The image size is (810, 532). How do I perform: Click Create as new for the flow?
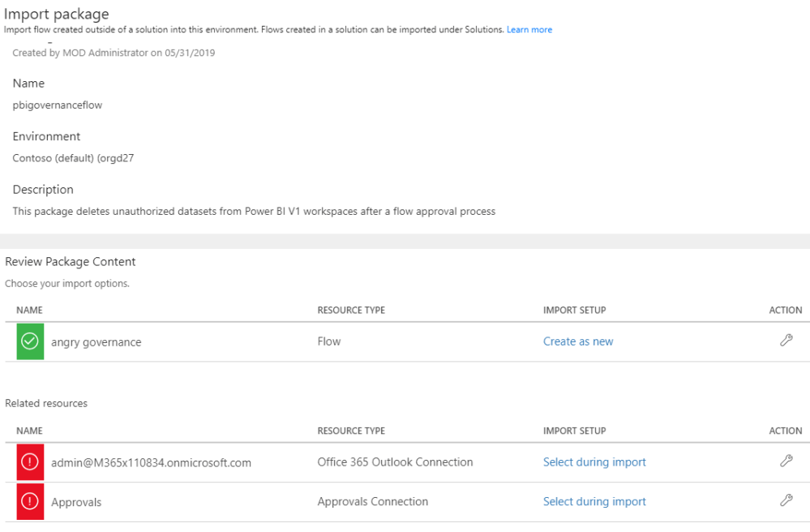click(578, 341)
